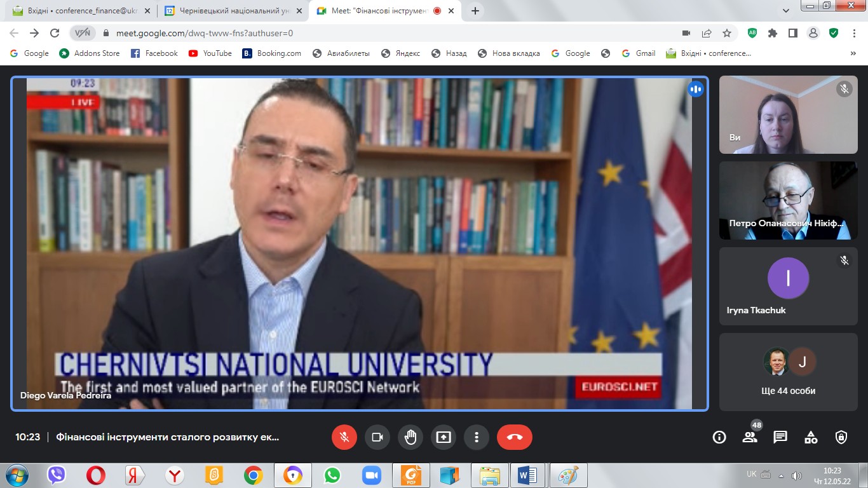This screenshot has height=488, width=868.
Task: Select Iryna Tkachuk participant tile
Action: point(788,286)
